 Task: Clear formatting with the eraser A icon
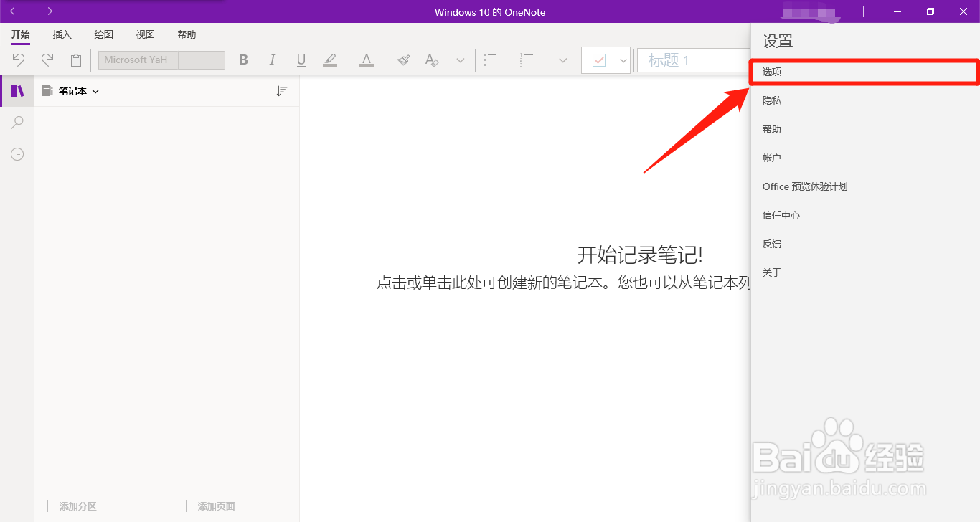pos(432,60)
